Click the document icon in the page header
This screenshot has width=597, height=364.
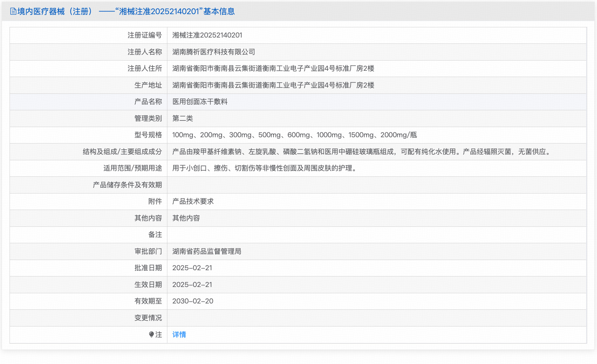point(13,11)
